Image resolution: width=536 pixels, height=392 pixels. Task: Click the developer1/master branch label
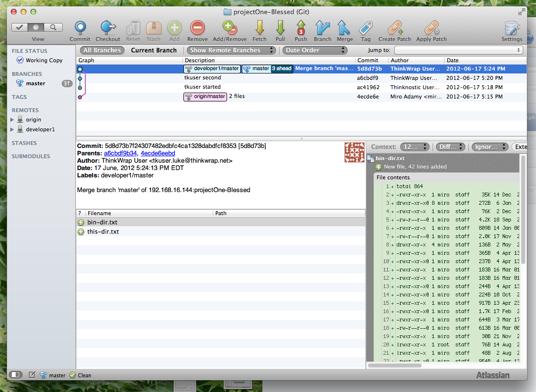[x=212, y=69]
